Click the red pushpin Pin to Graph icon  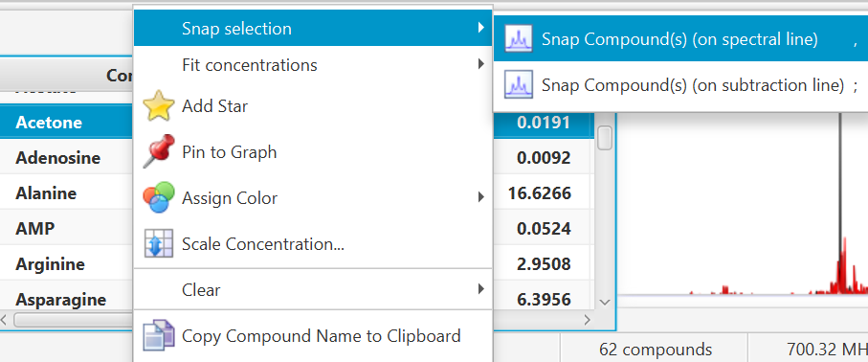(x=158, y=151)
